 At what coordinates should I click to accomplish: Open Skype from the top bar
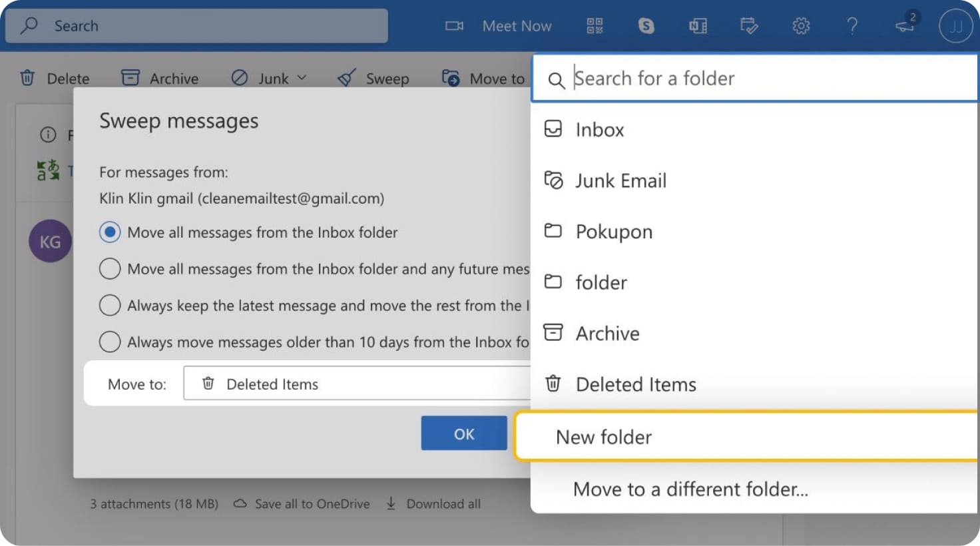pyautogui.click(x=646, y=26)
